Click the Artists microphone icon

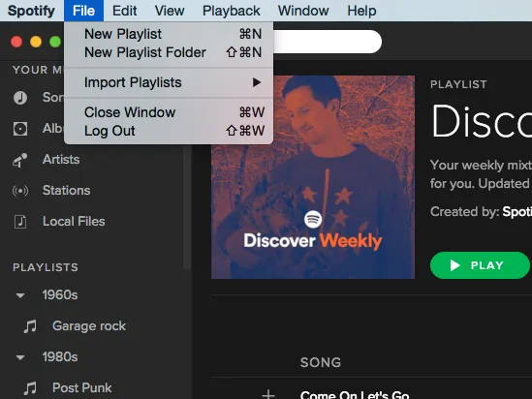tap(20, 160)
